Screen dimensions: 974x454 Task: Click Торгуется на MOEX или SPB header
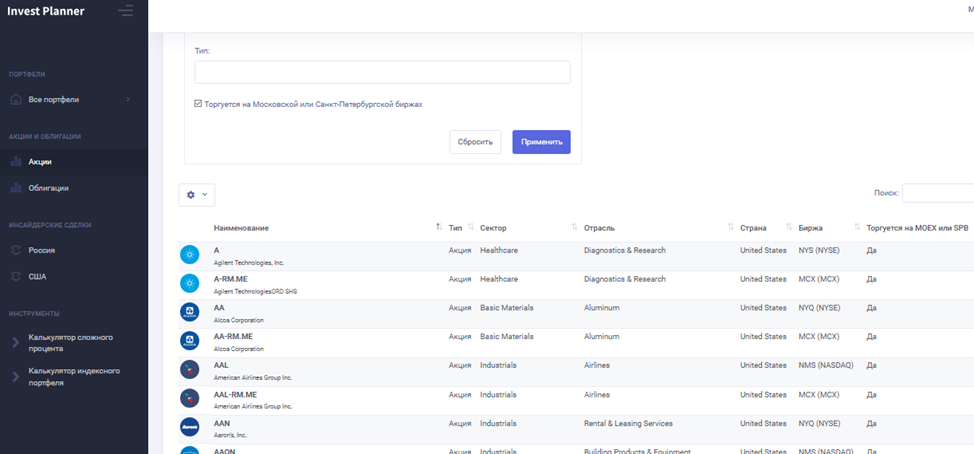(x=917, y=228)
